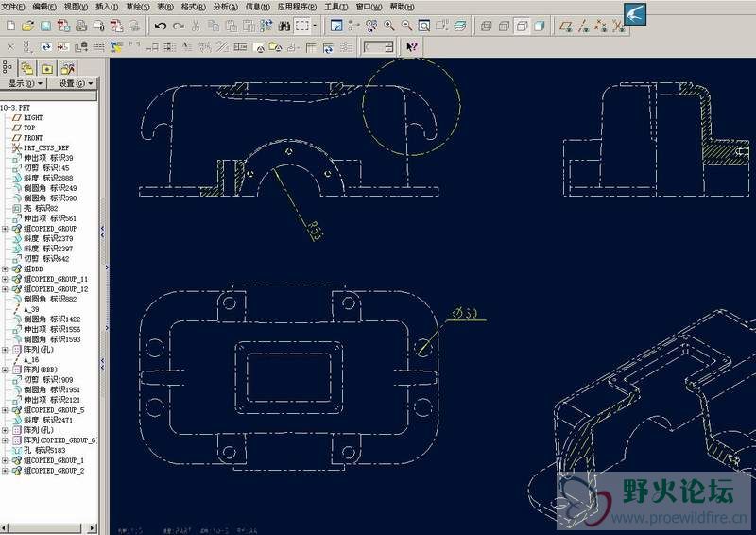Search with the binoculars find tool
Screen dimensions: 756x535
pyautogui.click(x=284, y=26)
